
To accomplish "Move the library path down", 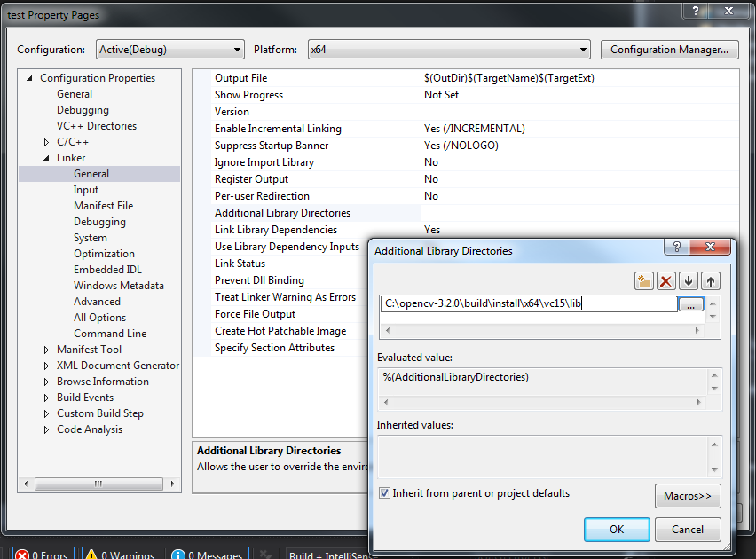I will pos(689,280).
